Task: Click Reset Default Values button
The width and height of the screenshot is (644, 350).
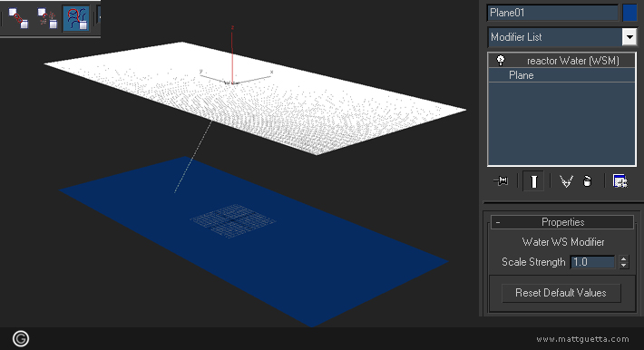Action: click(561, 293)
